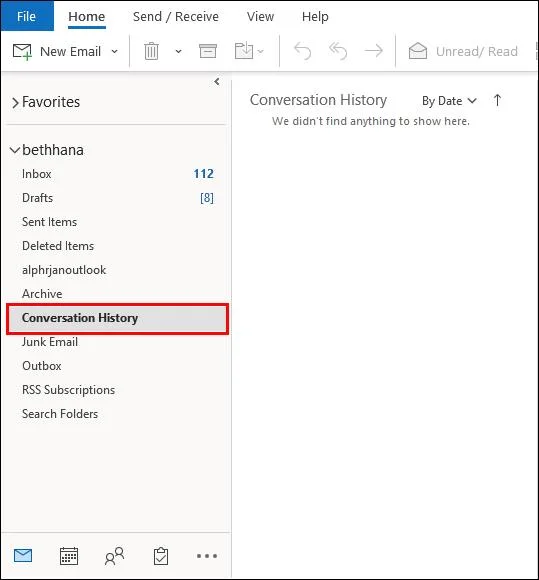Reverse sort order with the up arrow
The height and width of the screenshot is (580, 539).
[x=497, y=100]
